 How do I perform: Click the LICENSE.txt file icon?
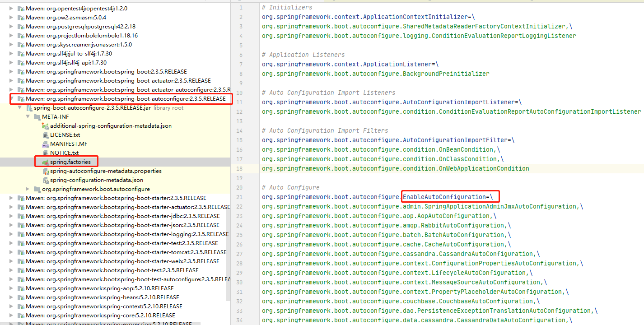pyautogui.click(x=45, y=135)
